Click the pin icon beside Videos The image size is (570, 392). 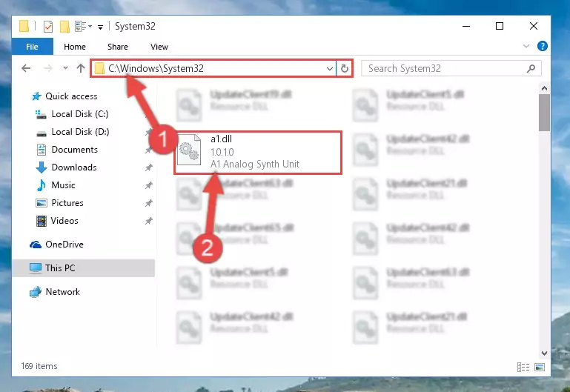point(149,221)
